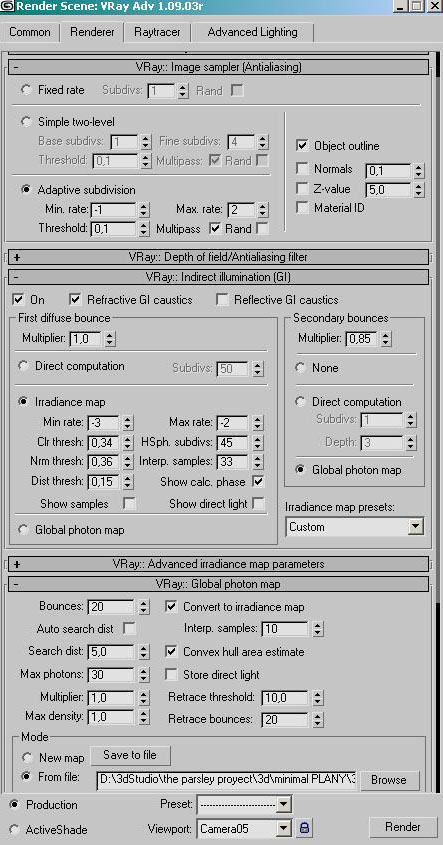This screenshot has width=443, height=845.
Task: Toggle GI On checkbox
Action: (x=19, y=299)
